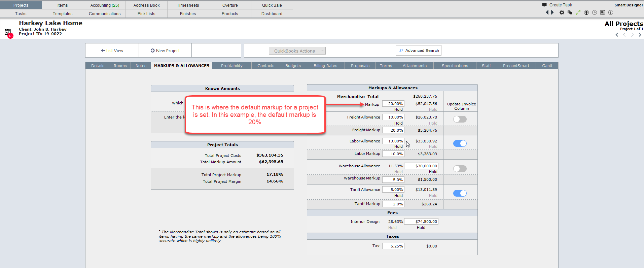Viewport: 644px width, 268px height.
Task: Open the Products menu
Action: point(230,13)
